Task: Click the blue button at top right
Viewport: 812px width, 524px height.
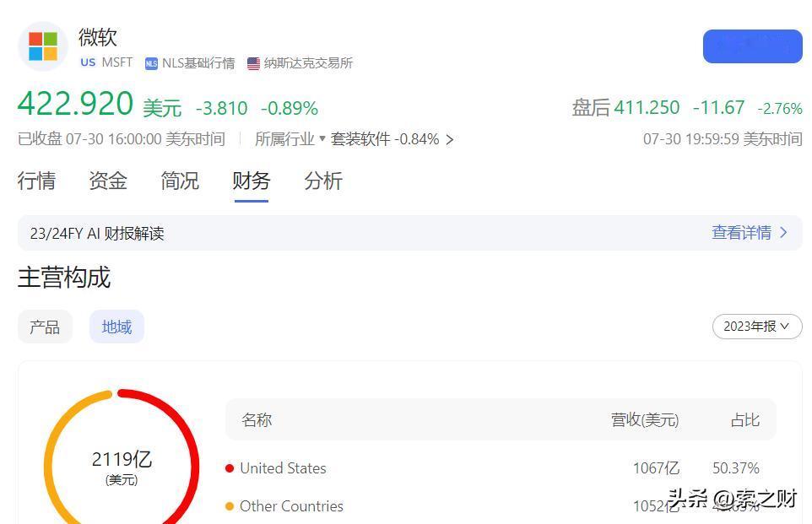Action: (752, 46)
